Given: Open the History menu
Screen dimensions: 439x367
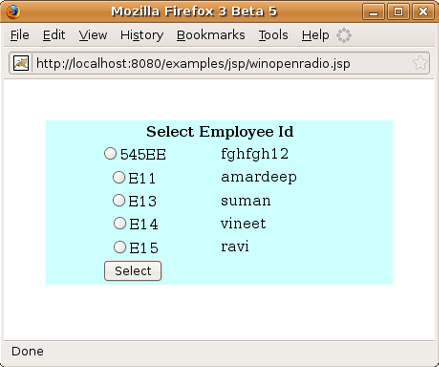Looking at the screenshot, I should (142, 35).
